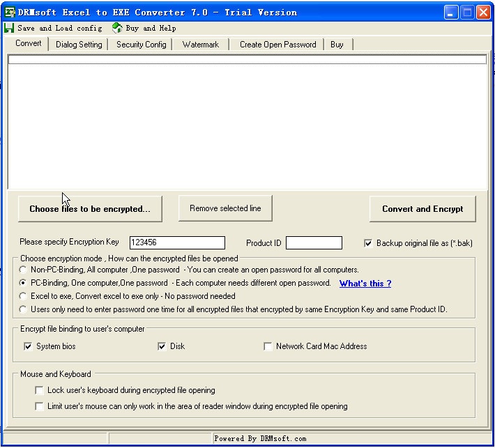Open Buy and Help menu
Viewport: 495px width, 448px height.
[x=151, y=28]
